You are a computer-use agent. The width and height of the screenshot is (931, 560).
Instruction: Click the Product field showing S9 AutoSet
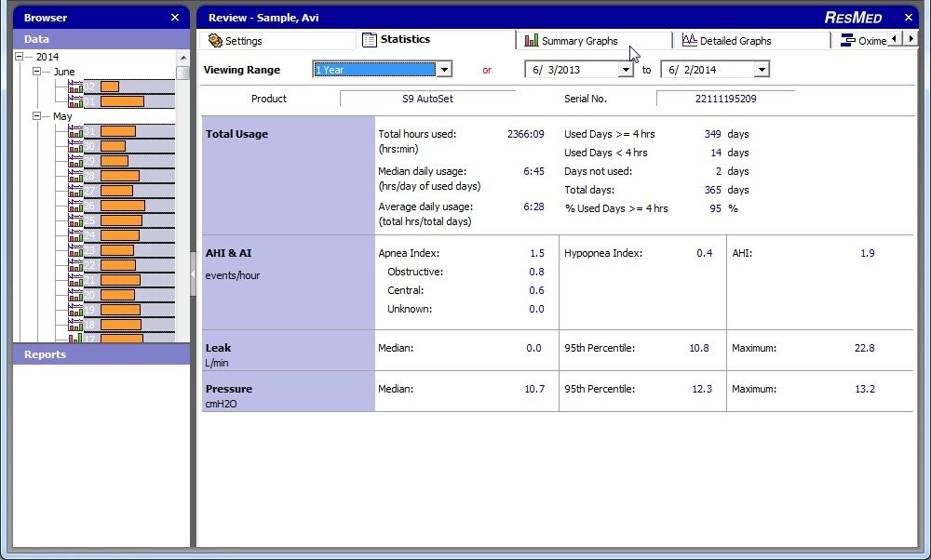[x=427, y=99]
